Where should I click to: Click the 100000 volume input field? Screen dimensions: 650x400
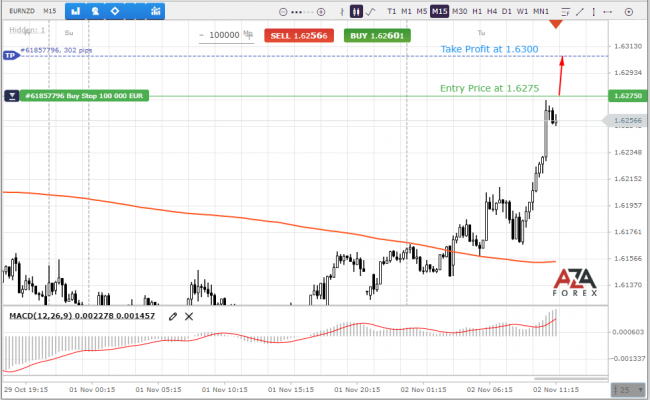[x=226, y=36]
